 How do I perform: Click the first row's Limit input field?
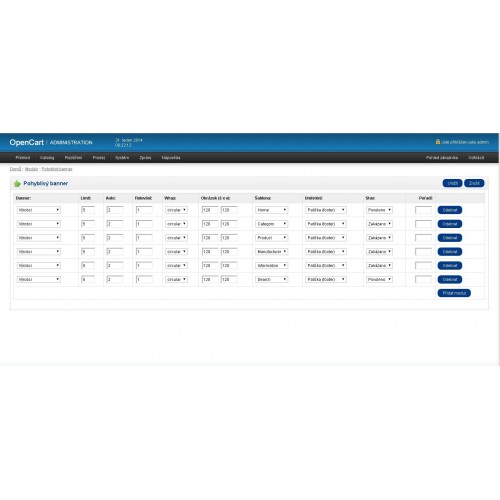88,210
